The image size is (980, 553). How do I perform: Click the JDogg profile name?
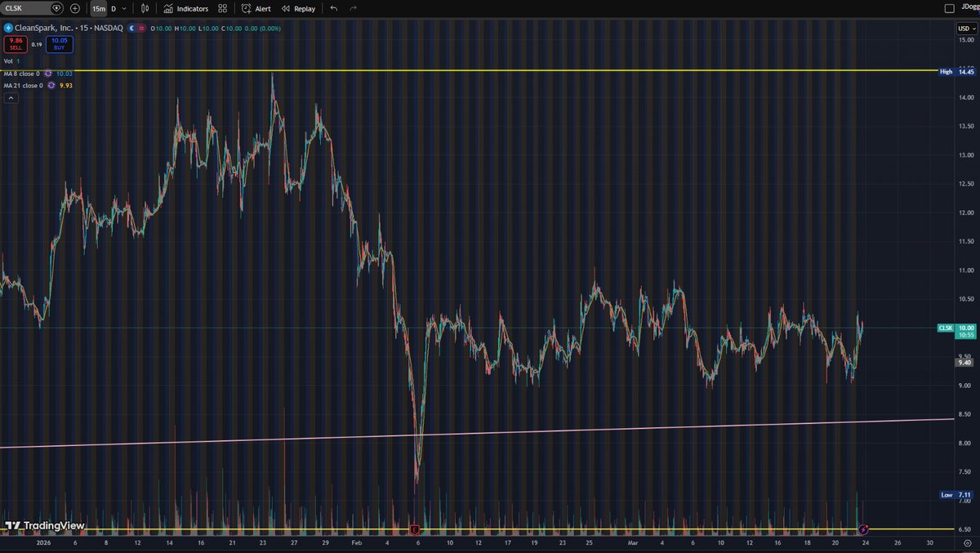coord(971,8)
